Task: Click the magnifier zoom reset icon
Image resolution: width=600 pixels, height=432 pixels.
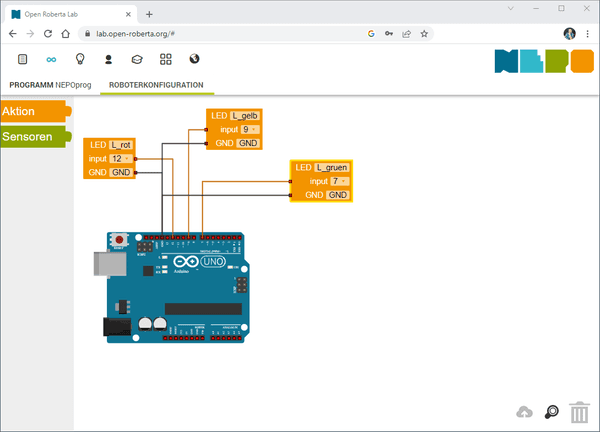Action: point(551,412)
